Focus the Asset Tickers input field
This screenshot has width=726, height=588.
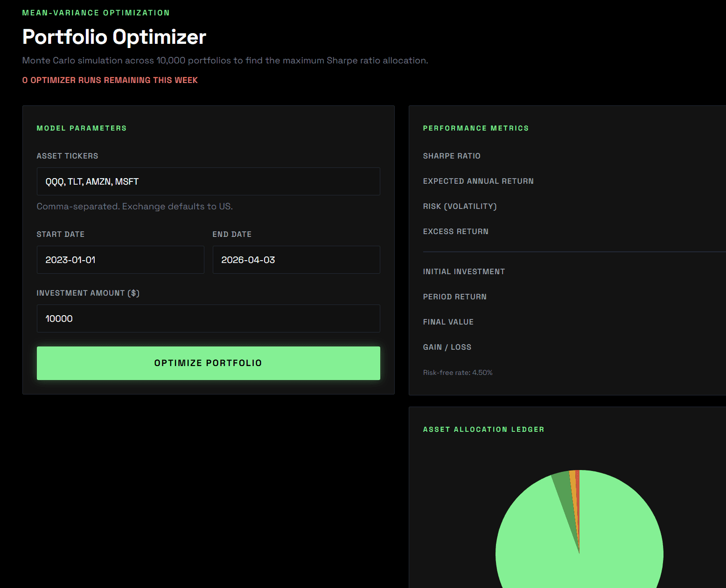[x=208, y=181]
